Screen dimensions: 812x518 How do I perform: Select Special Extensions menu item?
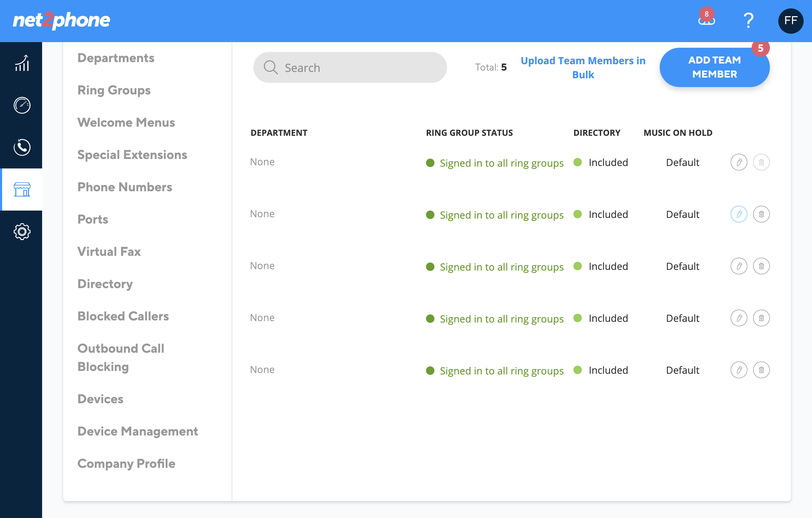pos(132,155)
